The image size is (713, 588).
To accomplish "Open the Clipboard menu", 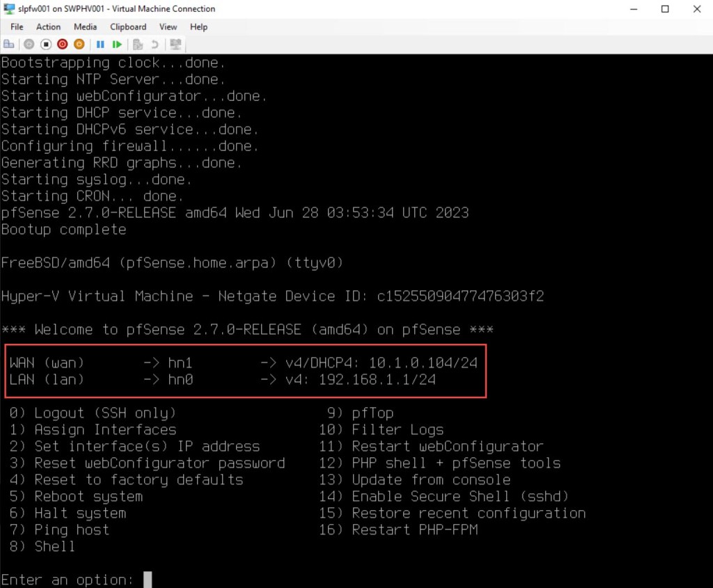I will [x=128, y=26].
